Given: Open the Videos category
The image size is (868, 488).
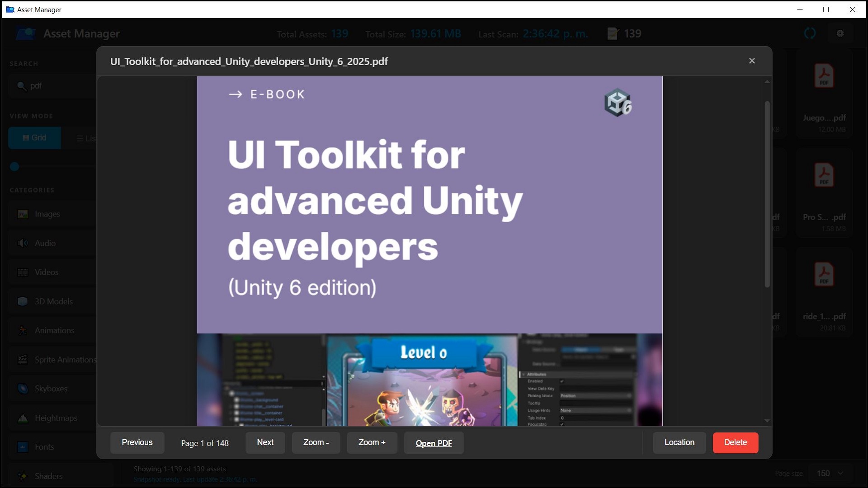Looking at the screenshot, I should click(47, 272).
